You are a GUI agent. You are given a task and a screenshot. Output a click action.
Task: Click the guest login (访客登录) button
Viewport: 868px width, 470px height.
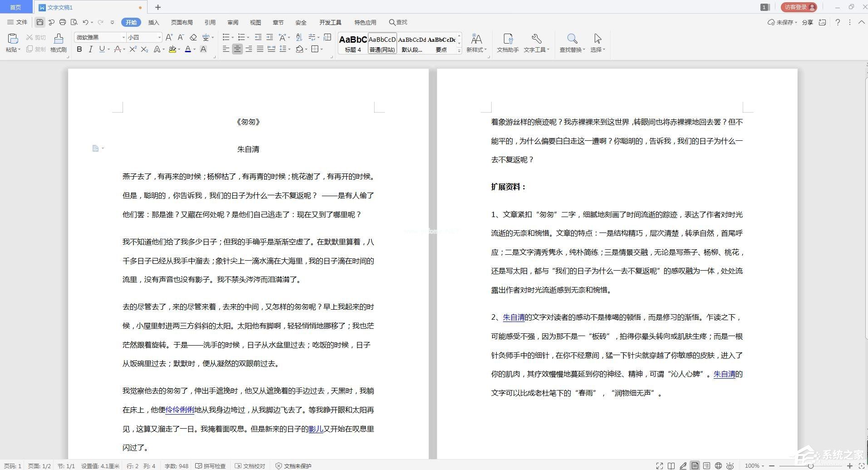(x=799, y=7)
